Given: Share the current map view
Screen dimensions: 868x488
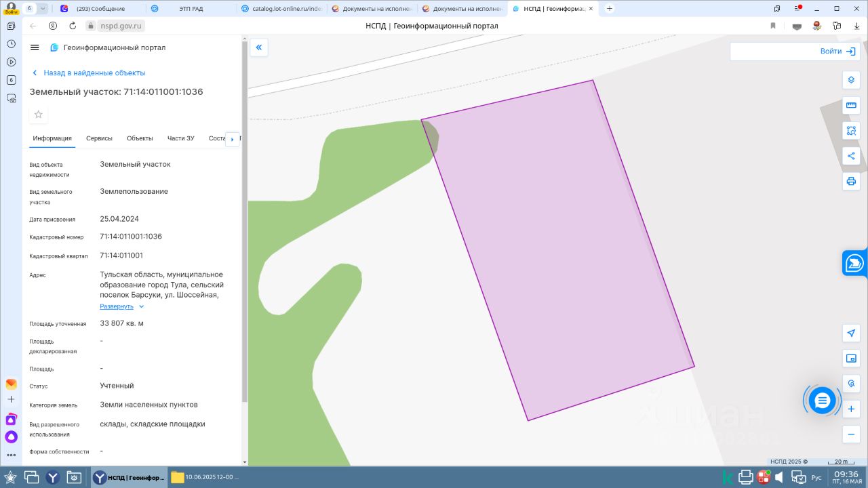Looking at the screenshot, I should [x=851, y=156].
